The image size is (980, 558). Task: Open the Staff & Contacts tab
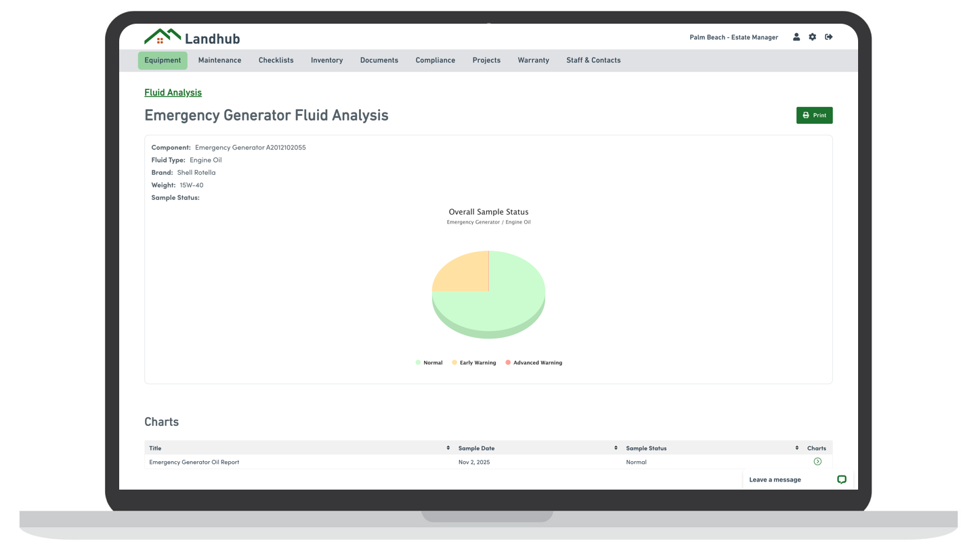593,60
